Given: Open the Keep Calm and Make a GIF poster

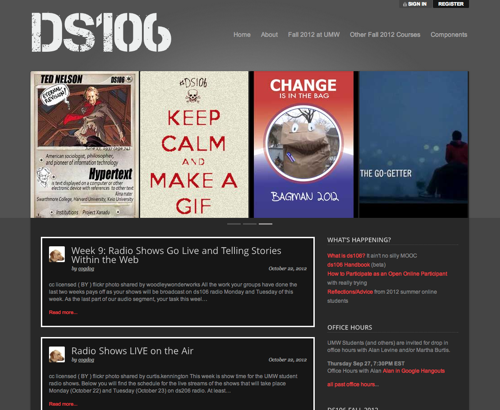Looking at the screenshot, I should coord(194,144).
